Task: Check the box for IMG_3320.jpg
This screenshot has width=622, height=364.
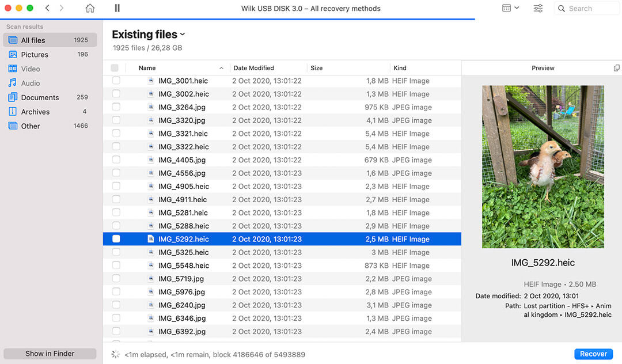Action: 116,120
